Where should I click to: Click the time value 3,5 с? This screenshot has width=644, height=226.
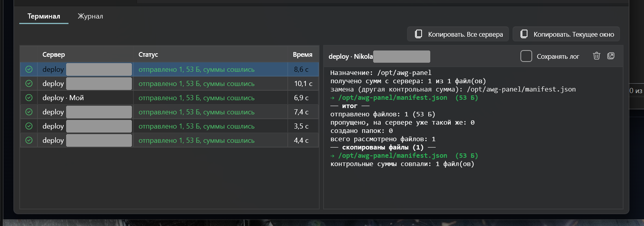pyautogui.click(x=301, y=126)
